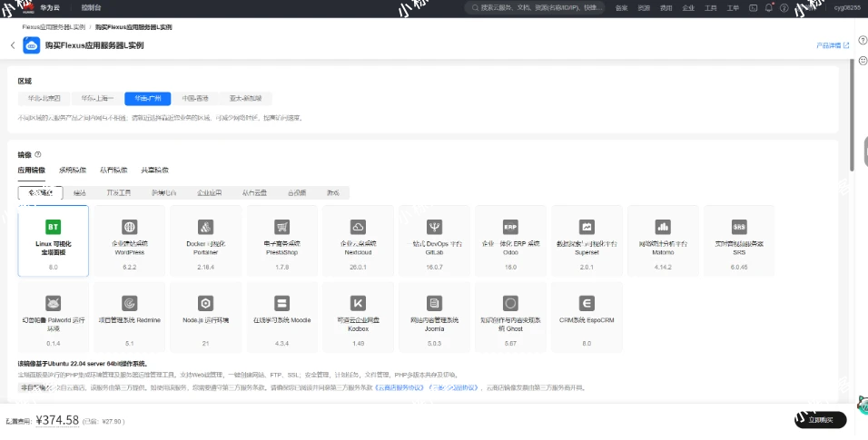Click the SRS streaming server icon

pos(739,227)
